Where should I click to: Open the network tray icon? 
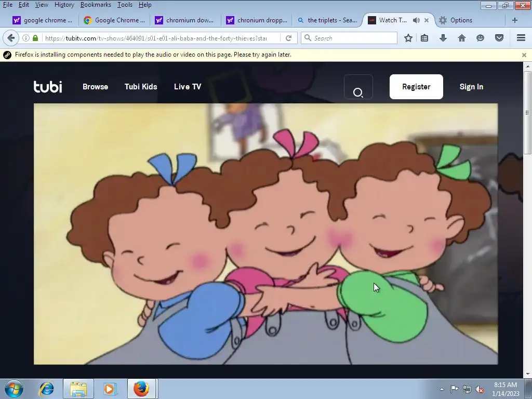pyautogui.click(x=467, y=389)
